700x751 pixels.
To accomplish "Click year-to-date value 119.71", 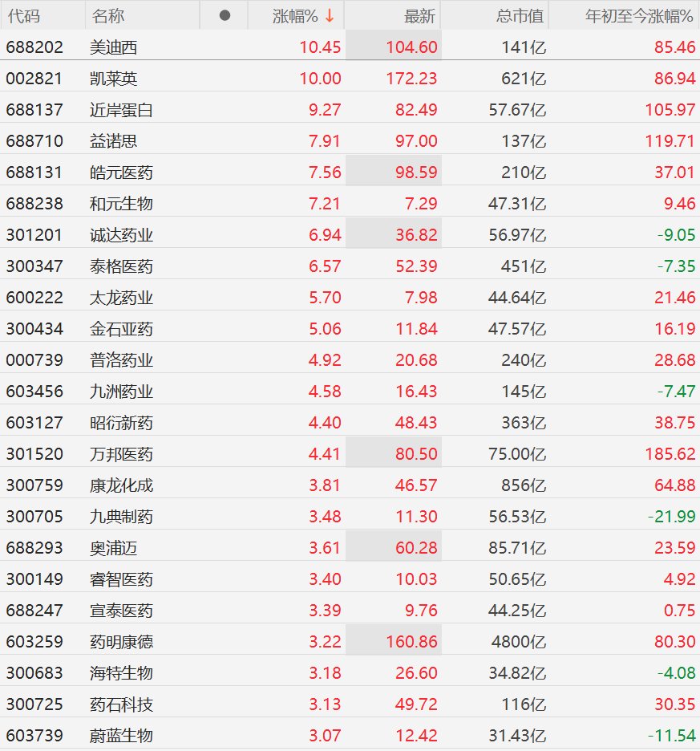I will coord(670,141).
